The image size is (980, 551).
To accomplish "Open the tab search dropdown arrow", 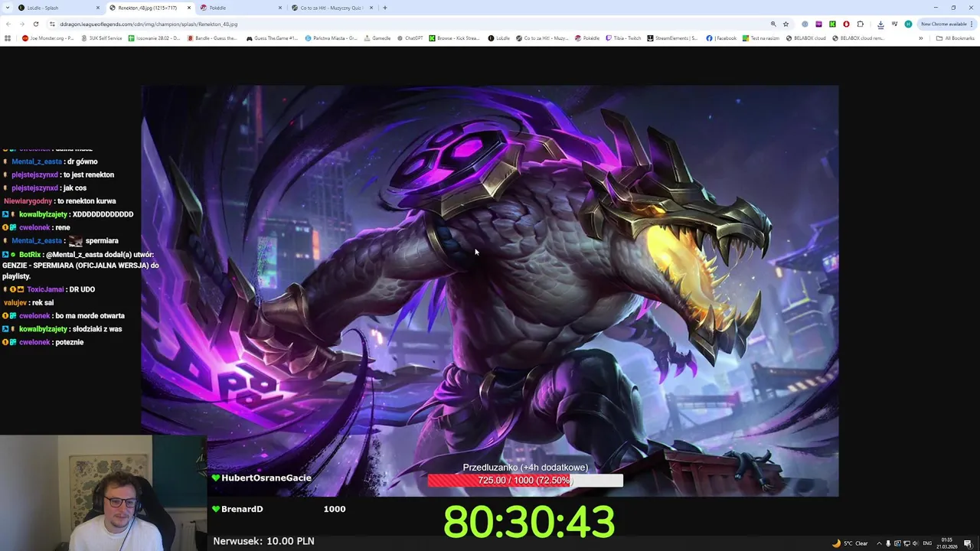I will [x=8, y=8].
